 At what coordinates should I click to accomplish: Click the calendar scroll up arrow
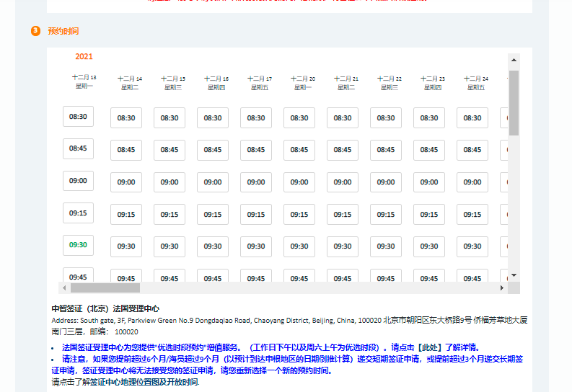coord(514,60)
